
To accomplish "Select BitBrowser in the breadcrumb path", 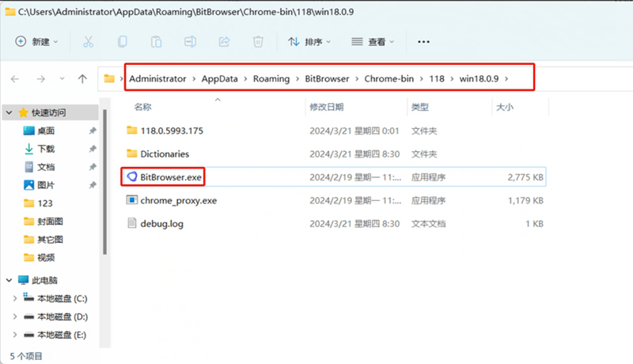I will click(x=327, y=78).
